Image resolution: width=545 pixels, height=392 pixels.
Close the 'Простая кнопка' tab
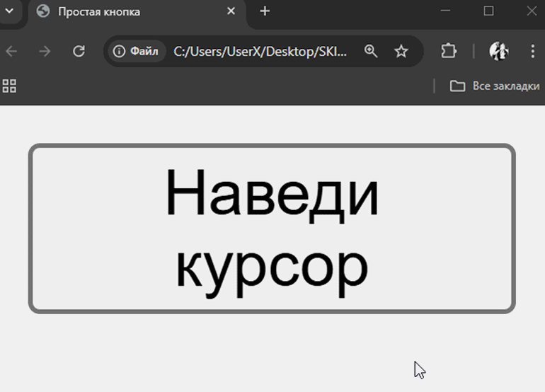tap(231, 11)
